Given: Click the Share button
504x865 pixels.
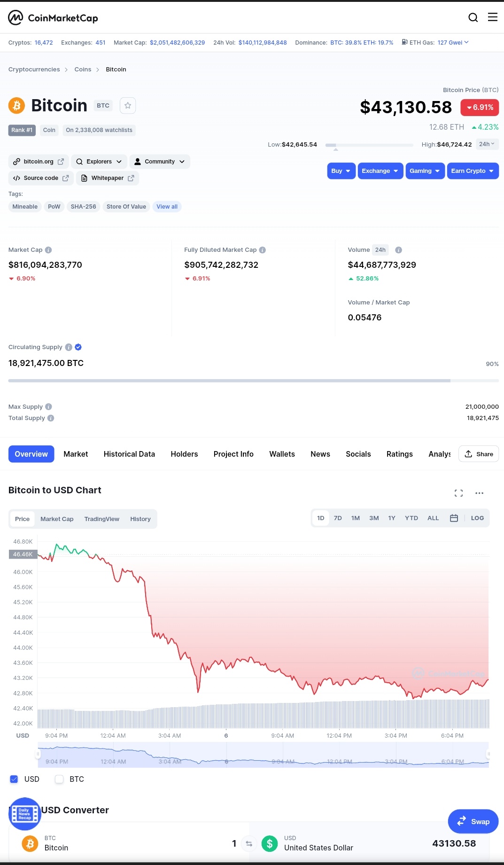Looking at the screenshot, I should point(479,454).
